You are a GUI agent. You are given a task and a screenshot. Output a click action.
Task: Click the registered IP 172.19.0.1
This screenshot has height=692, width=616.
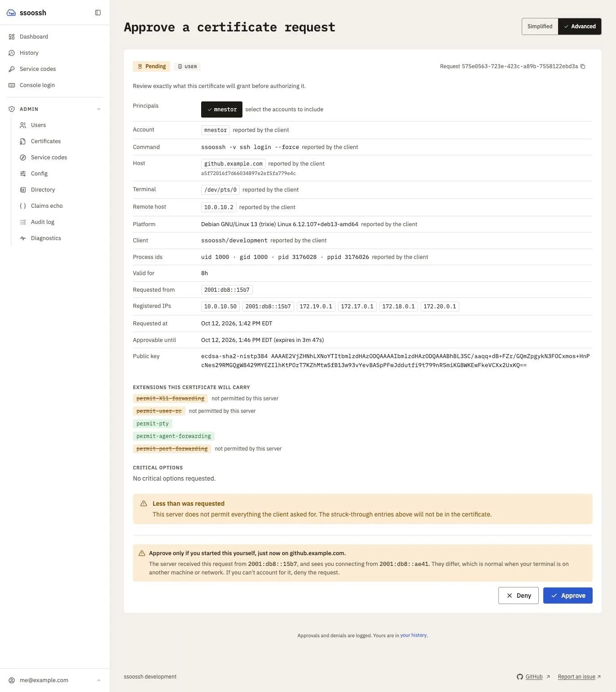coord(316,307)
